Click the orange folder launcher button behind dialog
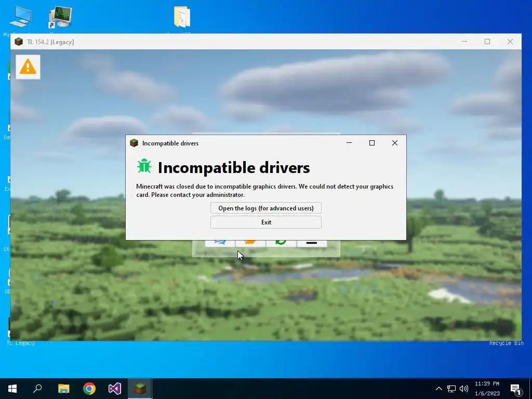The height and width of the screenshot is (399, 532). (x=250, y=243)
